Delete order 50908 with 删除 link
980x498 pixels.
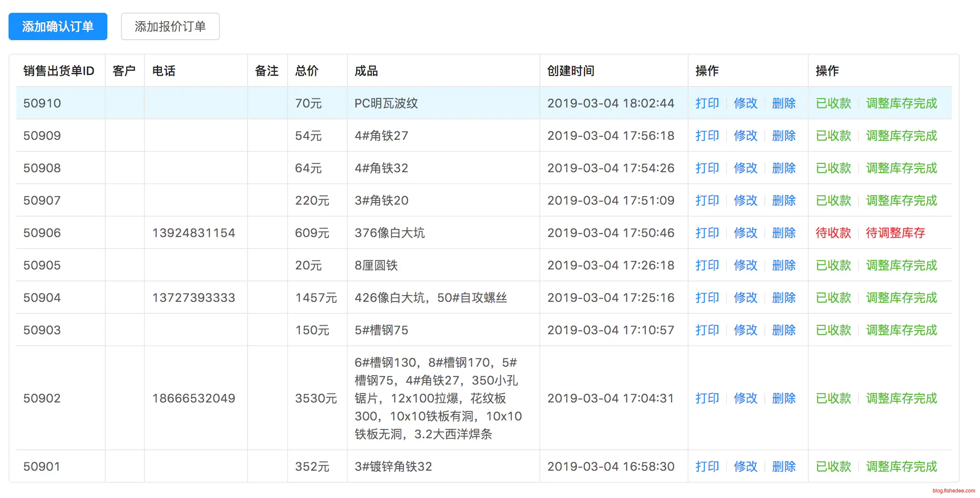tap(784, 168)
